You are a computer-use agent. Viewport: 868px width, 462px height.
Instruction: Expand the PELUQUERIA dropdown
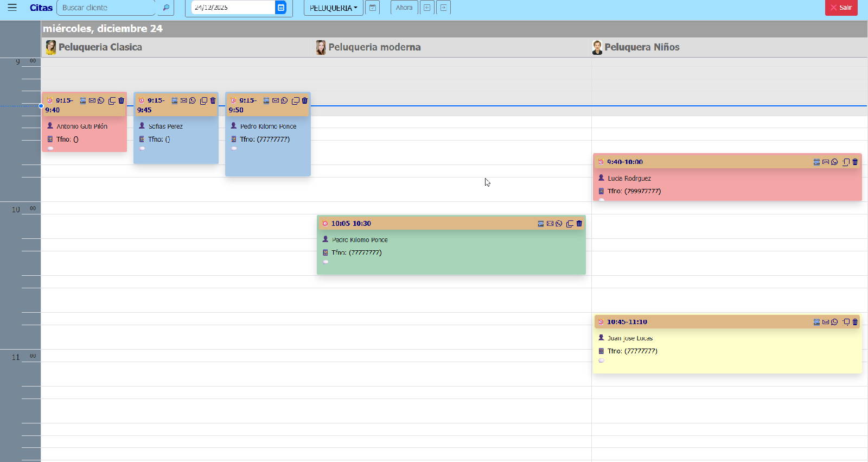pyautogui.click(x=333, y=8)
